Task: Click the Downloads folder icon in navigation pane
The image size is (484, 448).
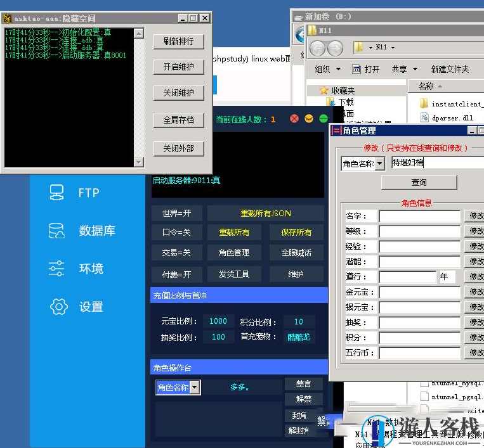Action: 330,102
